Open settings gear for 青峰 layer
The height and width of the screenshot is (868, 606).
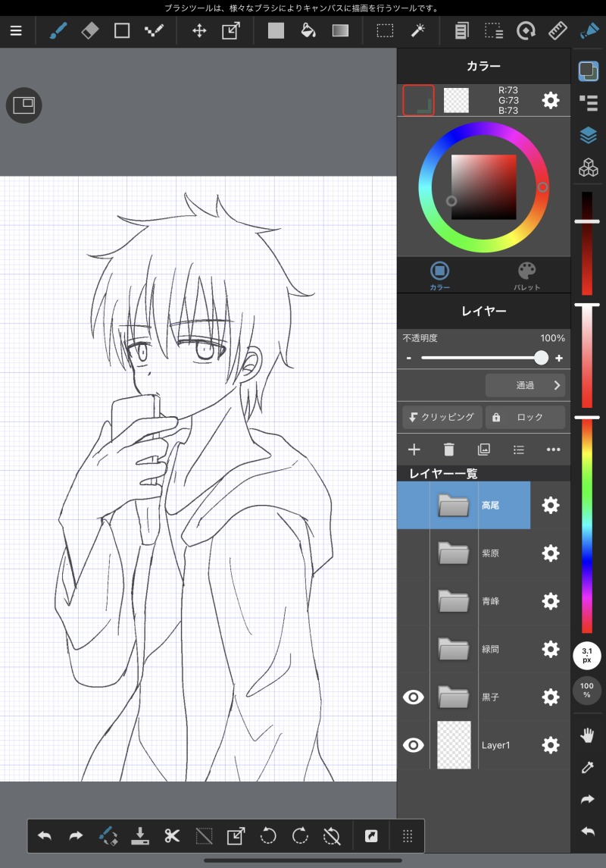(550, 601)
